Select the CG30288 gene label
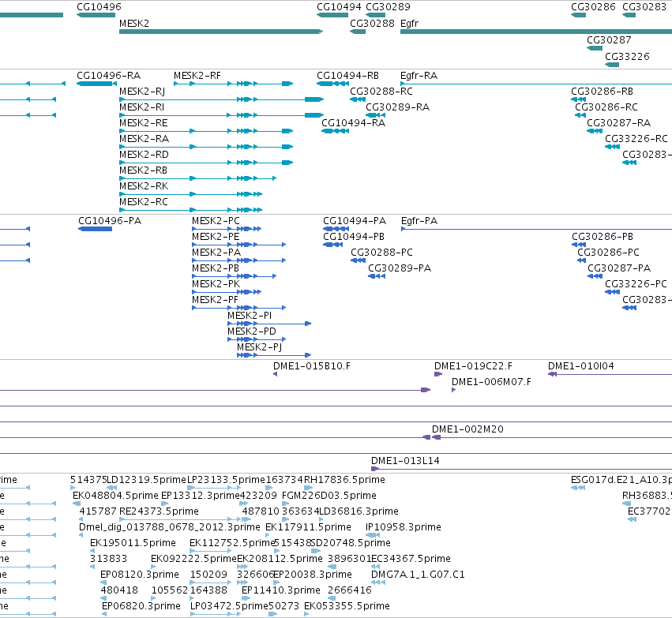The height and width of the screenshot is (618, 672). pos(372,24)
